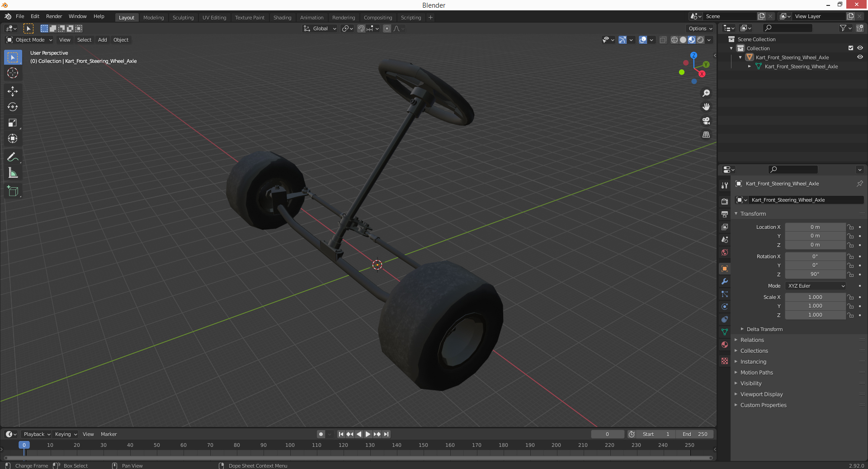The image size is (868, 469).
Task: Select the Transform tool
Action: pyautogui.click(x=13, y=138)
